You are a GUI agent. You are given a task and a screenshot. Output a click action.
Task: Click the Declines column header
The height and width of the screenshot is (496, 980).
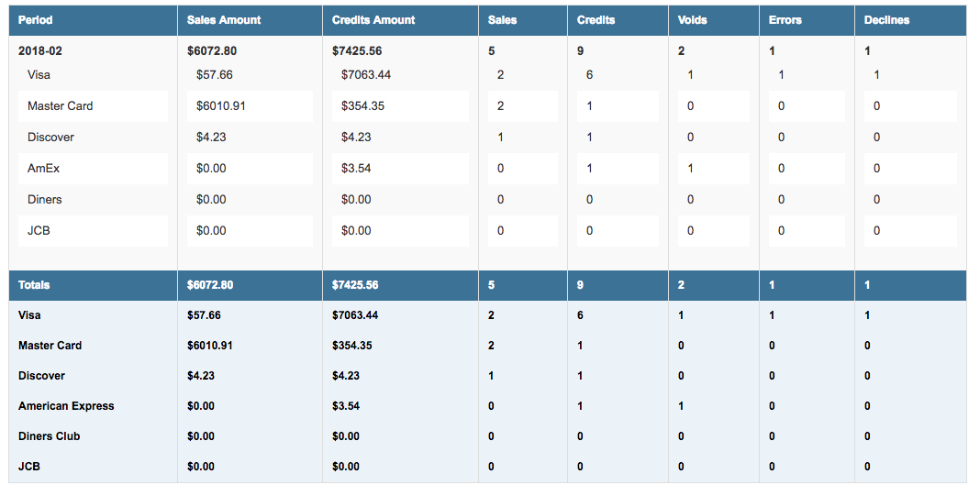[x=886, y=20]
